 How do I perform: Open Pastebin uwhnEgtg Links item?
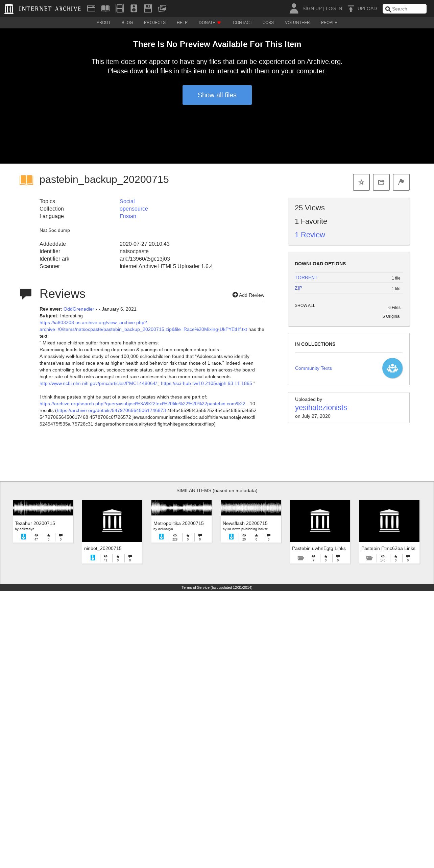pos(320,532)
